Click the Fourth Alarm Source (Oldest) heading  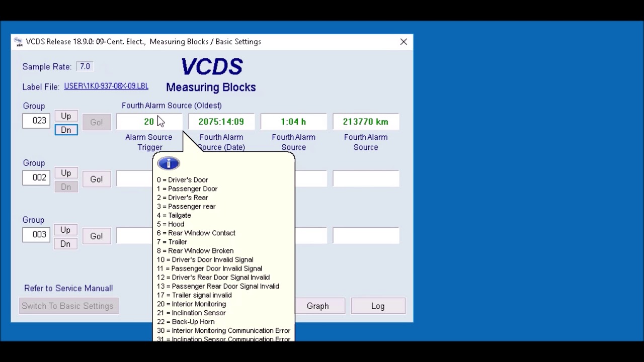pos(172,106)
